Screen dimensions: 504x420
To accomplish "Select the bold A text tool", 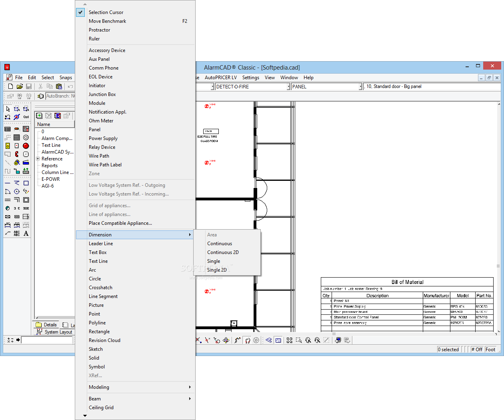I will pos(26,233).
